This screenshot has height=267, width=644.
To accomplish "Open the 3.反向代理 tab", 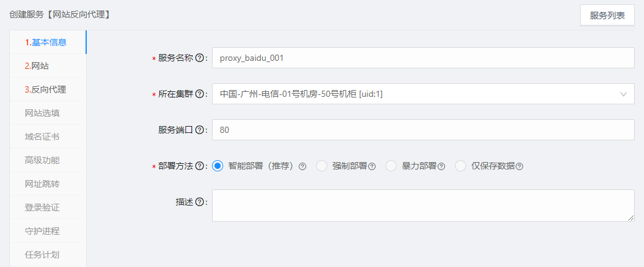I will point(45,89).
